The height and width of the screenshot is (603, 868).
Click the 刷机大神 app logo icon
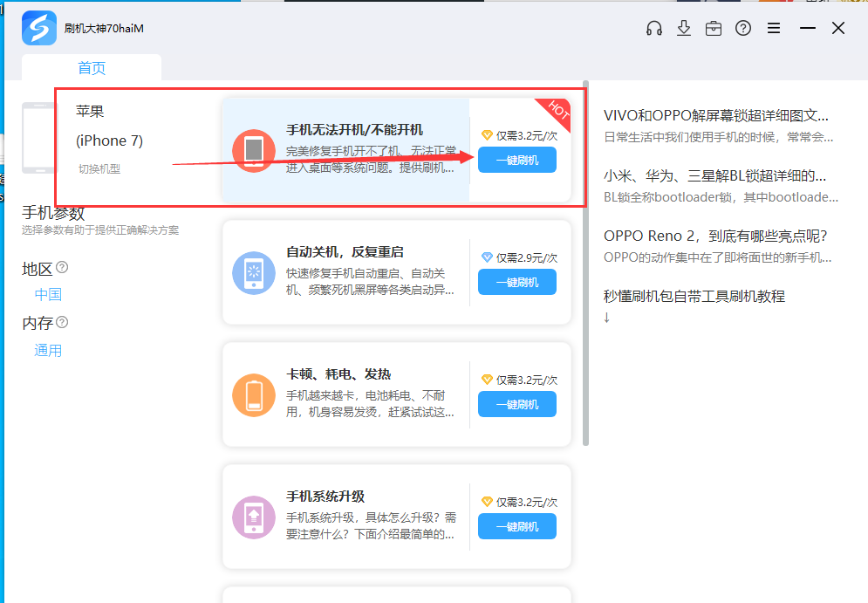(38, 28)
